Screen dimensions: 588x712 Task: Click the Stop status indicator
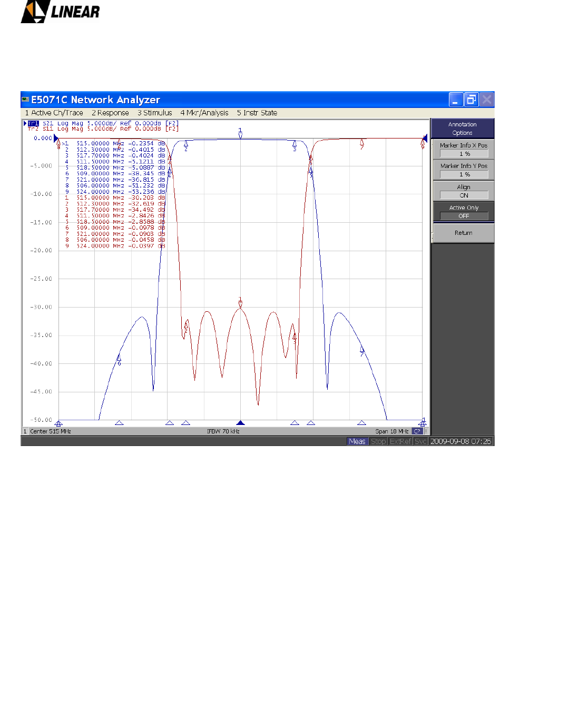[378, 441]
